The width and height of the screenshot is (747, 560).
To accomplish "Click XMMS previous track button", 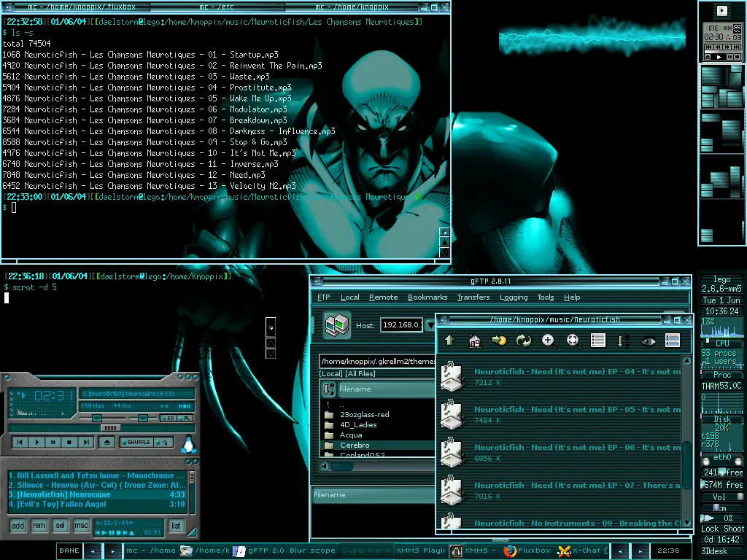I will pyautogui.click(x=20, y=443).
